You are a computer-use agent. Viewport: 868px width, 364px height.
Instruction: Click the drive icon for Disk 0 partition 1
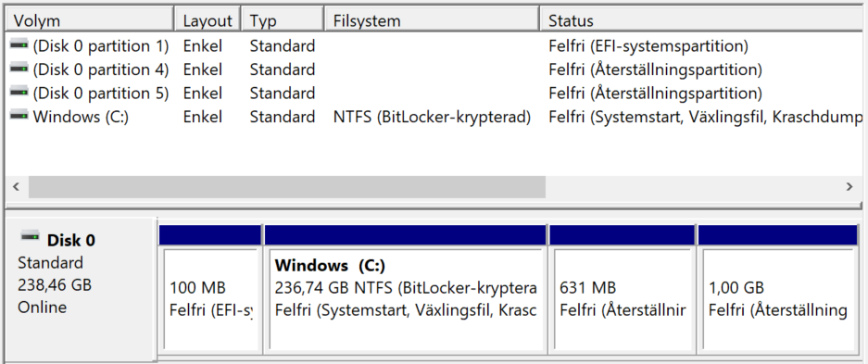pos(19,44)
